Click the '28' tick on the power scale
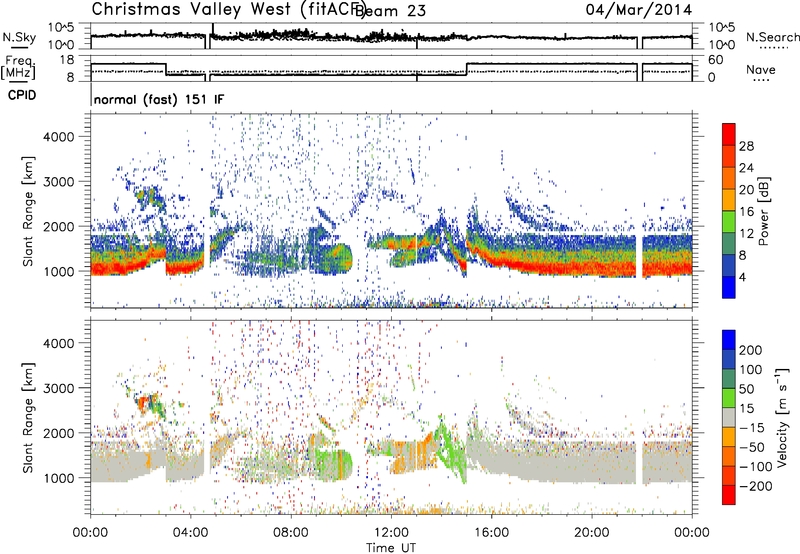The image size is (800, 554). pyautogui.click(x=746, y=146)
